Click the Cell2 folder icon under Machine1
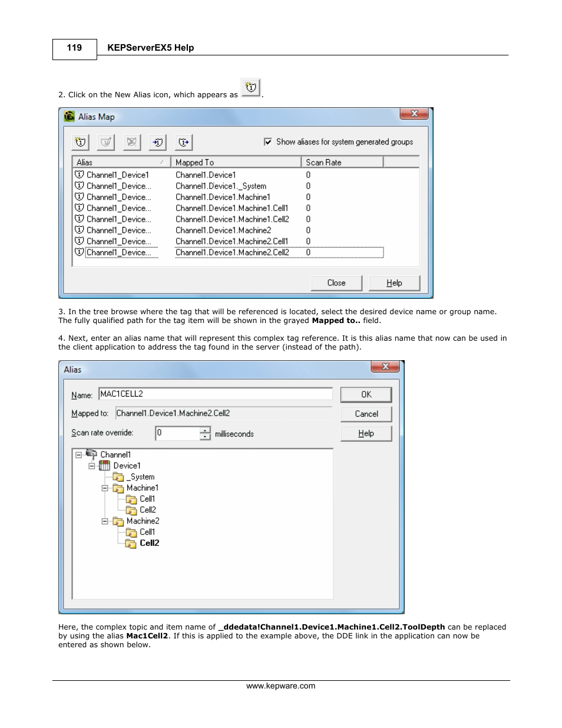Image resolution: width=562 pixels, height=728 pixels. (131, 510)
